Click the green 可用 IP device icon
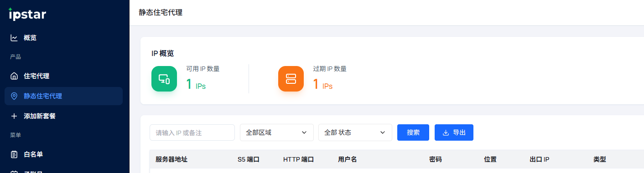644x173 pixels. [164, 79]
